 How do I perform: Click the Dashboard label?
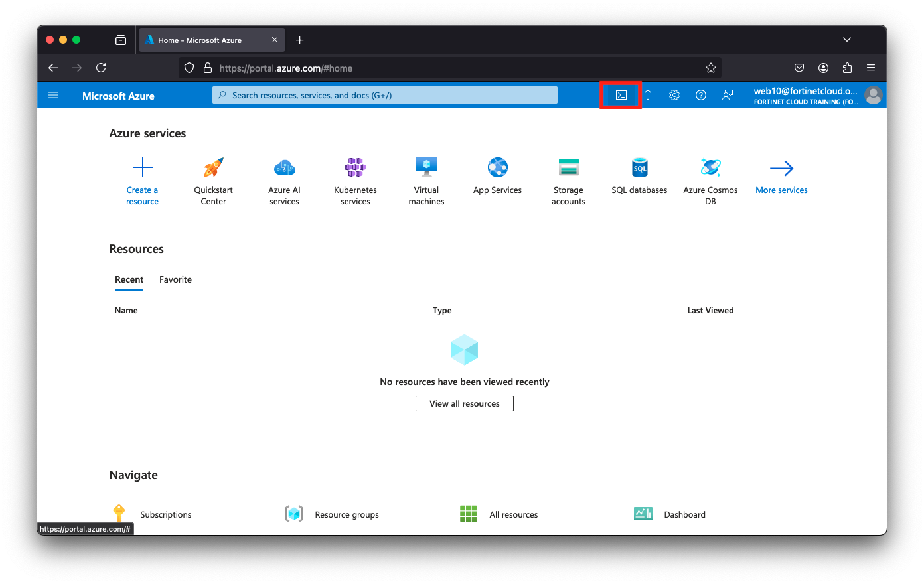(x=685, y=514)
